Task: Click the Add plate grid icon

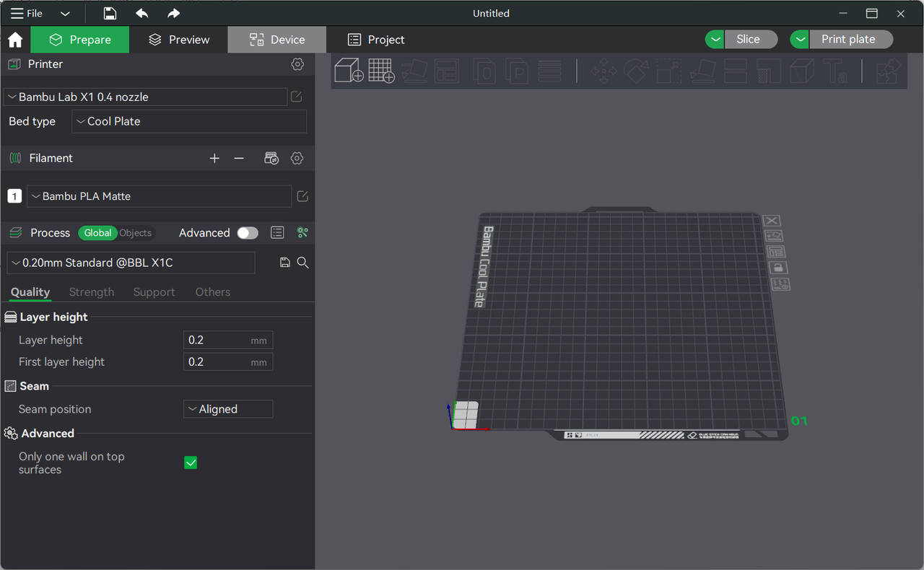Action: coord(381,71)
